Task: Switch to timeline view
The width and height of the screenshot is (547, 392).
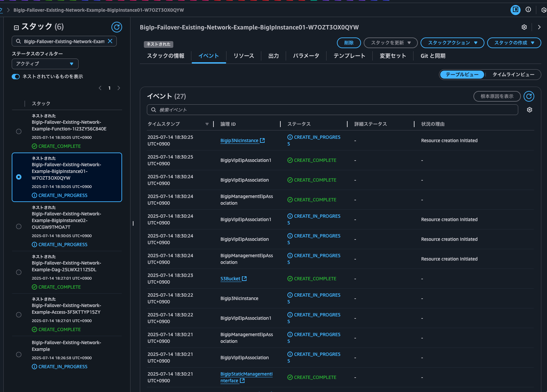Action: tap(513, 75)
